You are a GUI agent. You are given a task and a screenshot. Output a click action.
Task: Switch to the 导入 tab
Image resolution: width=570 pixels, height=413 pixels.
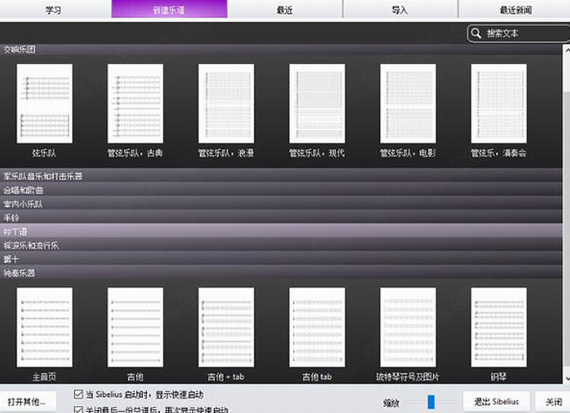pos(400,9)
